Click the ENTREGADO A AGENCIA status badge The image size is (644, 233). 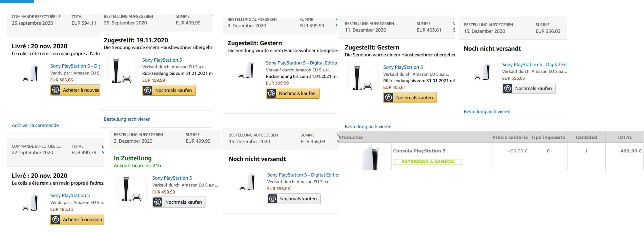click(428, 162)
